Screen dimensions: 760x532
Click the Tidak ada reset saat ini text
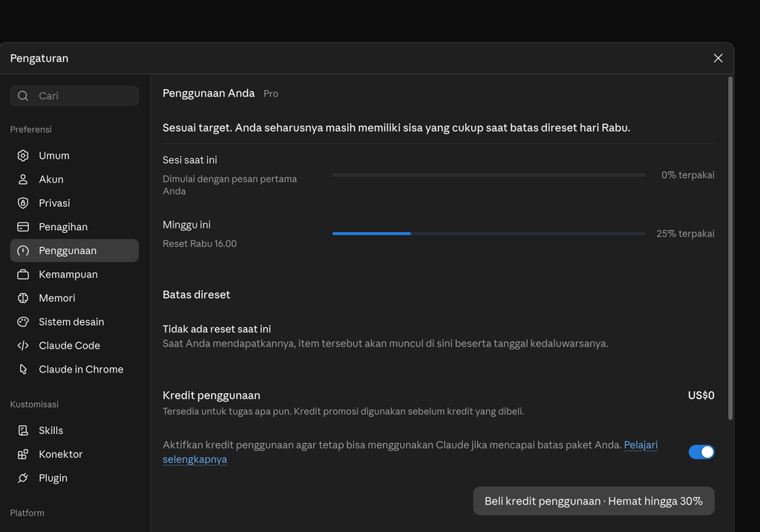(217, 329)
